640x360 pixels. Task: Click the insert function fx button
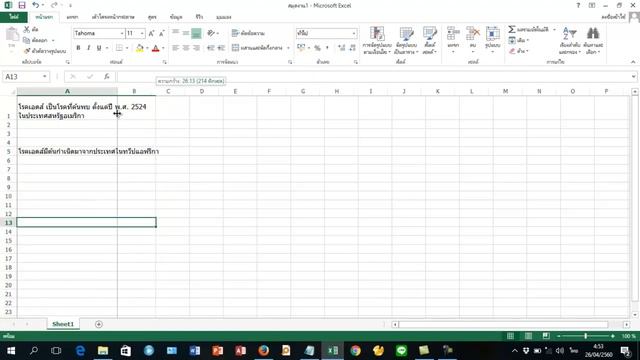[x=107, y=77]
